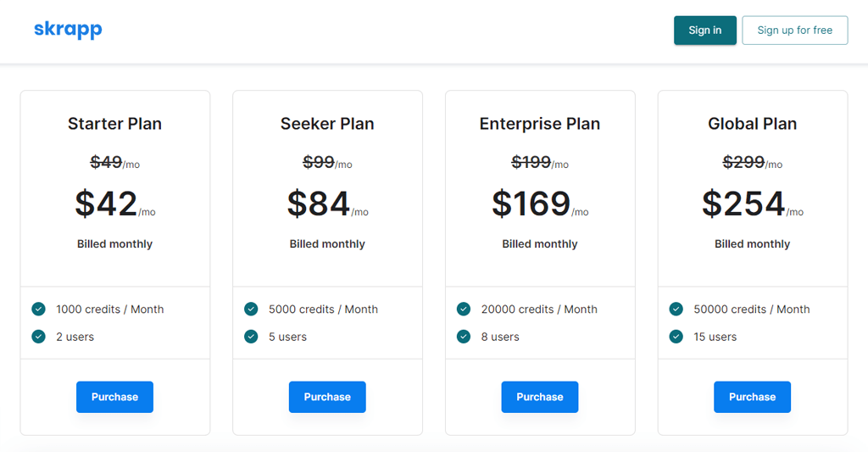Click checkmark icon beside 1000 credits / Month
This screenshot has width=868, height=452.
pyautogui.click(x=38, y=309)
